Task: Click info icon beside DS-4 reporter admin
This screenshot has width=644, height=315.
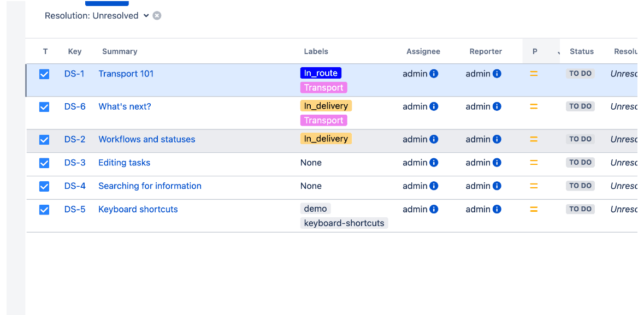Action: coord(497,186)
